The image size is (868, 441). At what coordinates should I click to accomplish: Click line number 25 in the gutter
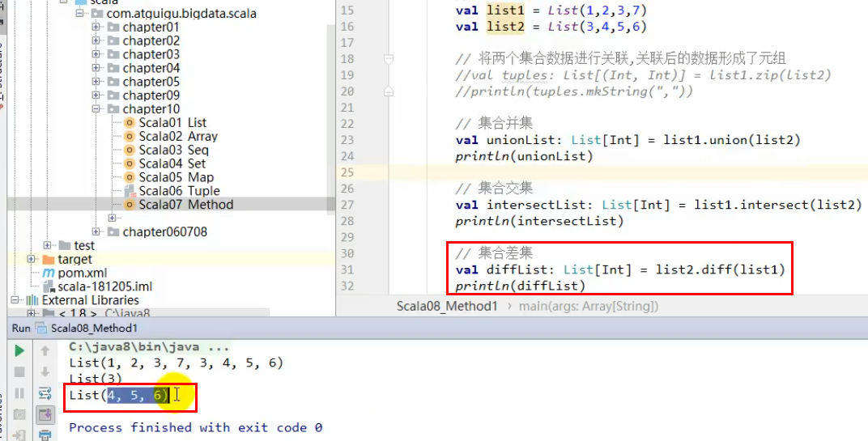(x=347, y=172)
